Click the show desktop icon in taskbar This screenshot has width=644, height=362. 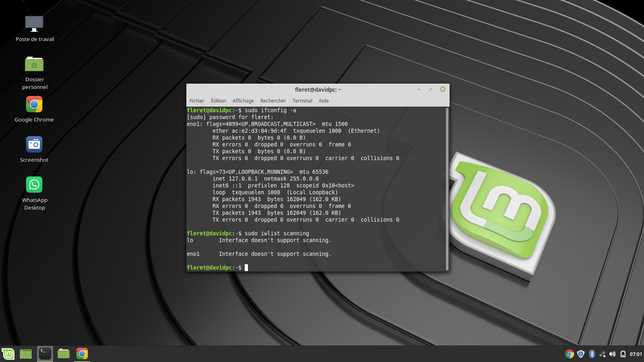coord(26,354)
